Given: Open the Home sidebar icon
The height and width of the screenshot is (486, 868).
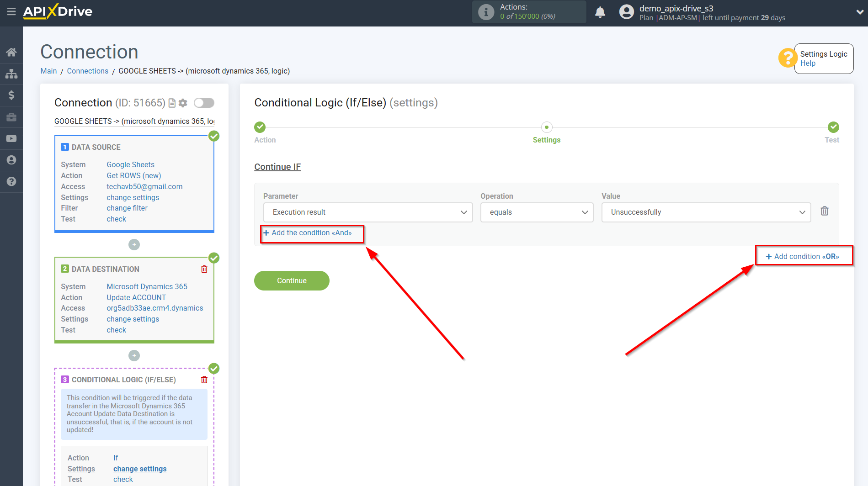Looking at the screenshot, I should coord(11,52).
